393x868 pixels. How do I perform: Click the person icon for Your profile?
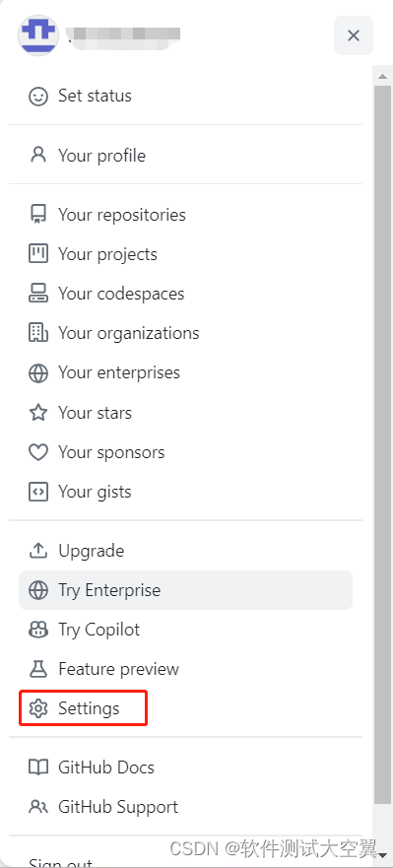click(38, 155)
